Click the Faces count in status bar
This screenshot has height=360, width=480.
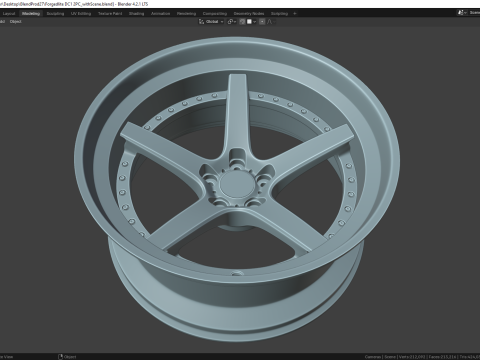pos(442,357)
